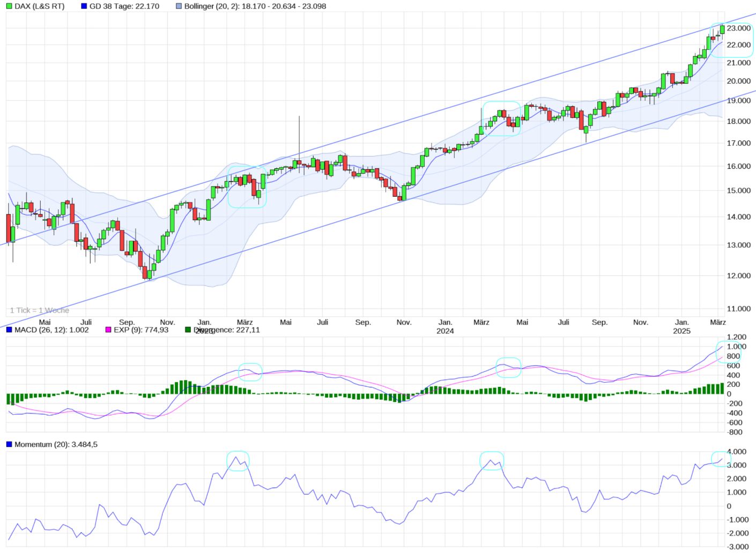Click the 800 value on MACD axis

[733, 356]
